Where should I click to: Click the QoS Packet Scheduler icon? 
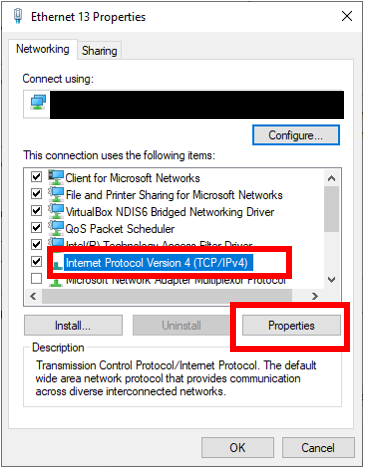pyautogui.click(x=56, y=228)
